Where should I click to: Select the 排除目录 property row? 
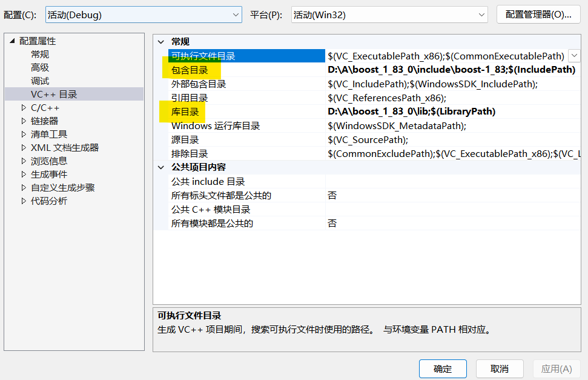(x=246, y=153)
